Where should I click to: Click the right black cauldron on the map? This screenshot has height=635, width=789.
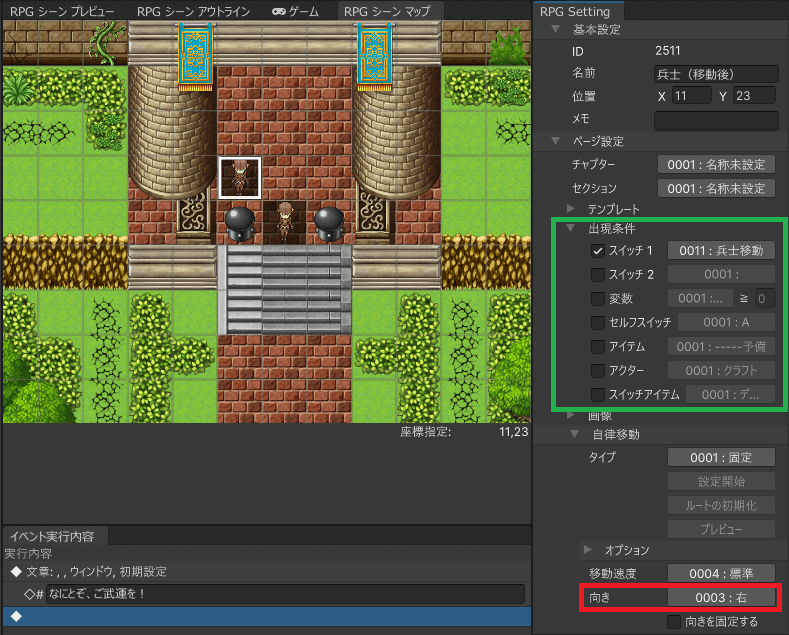tap(328, 221)
